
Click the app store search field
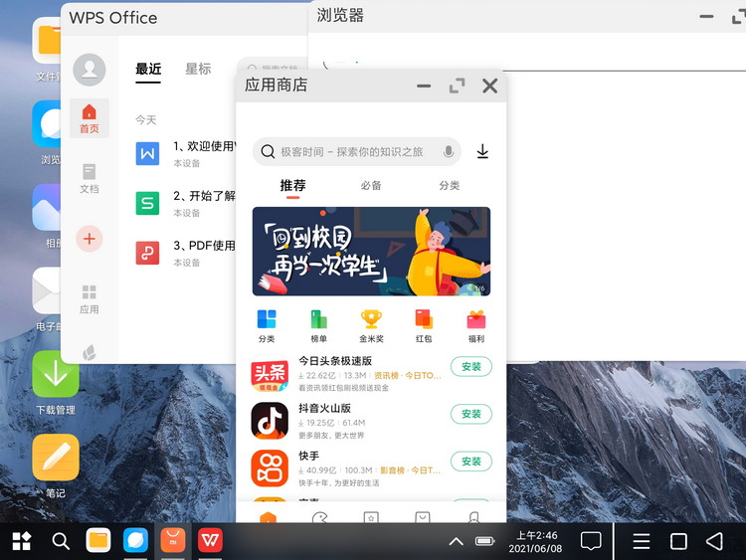click(x=357, y=152)
